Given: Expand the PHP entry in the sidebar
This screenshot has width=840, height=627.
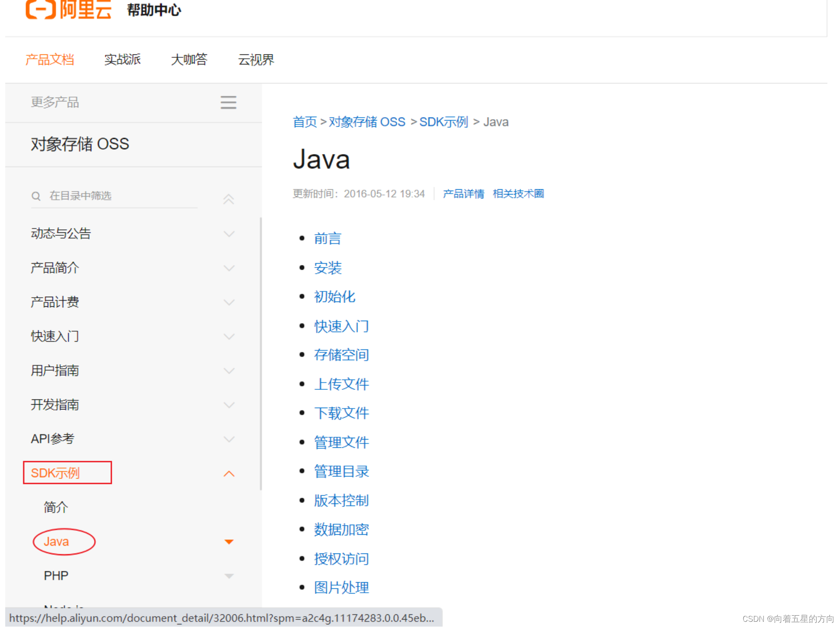Looking at the screenshot, I should (229, 575).
